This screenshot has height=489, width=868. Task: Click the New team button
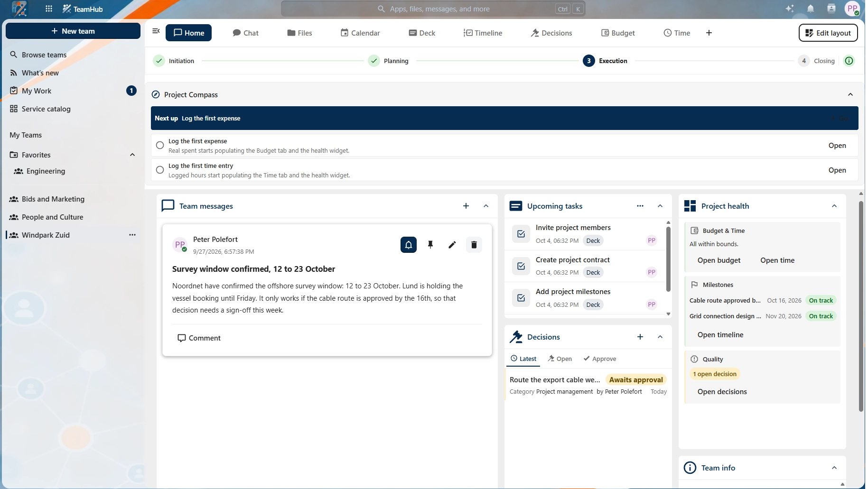[73, 31]
